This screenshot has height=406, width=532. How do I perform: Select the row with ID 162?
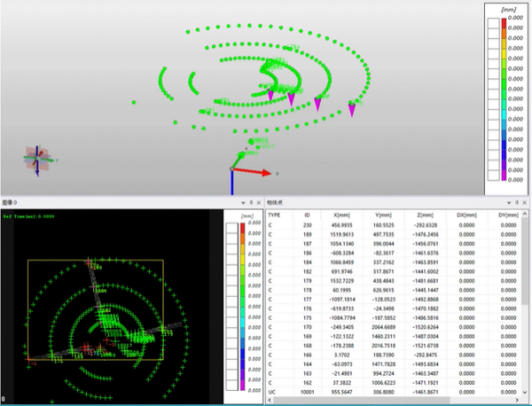point(394,383)
